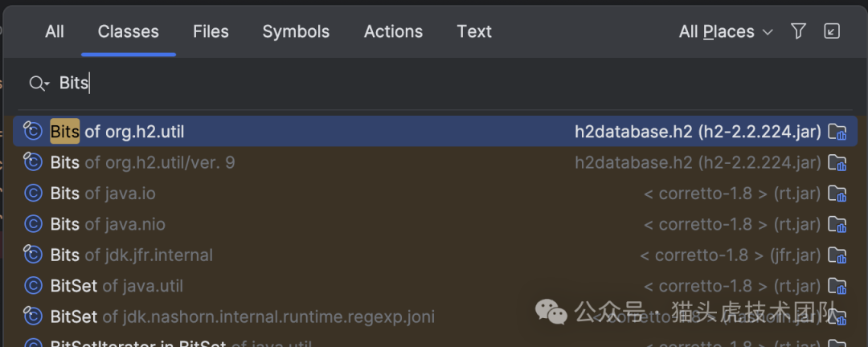Open the All Places scope dropdown
Viewport: 868px width, 347px height.
coord(725,31)
